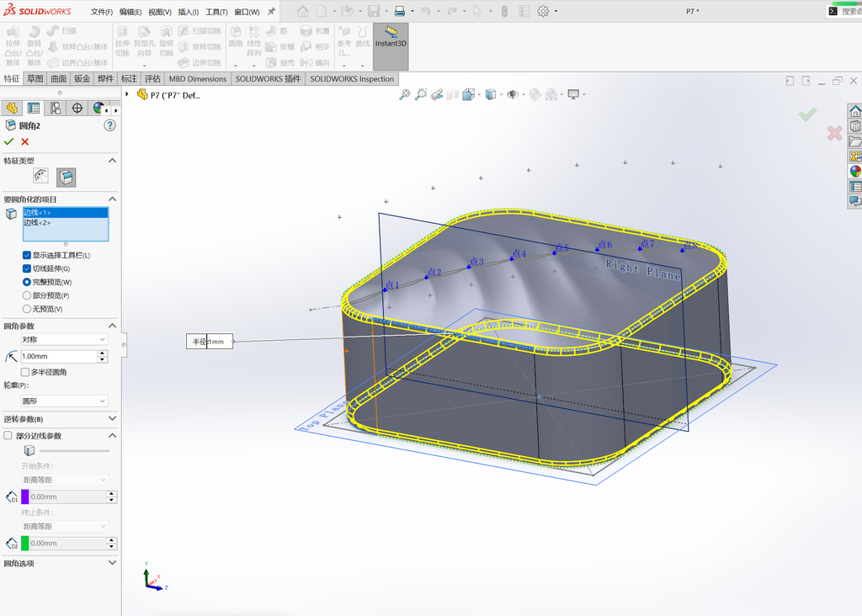The height and width of the screenshot is (616, 862).
Task: Open the 工具(T) menu
Action: (216, 12)
